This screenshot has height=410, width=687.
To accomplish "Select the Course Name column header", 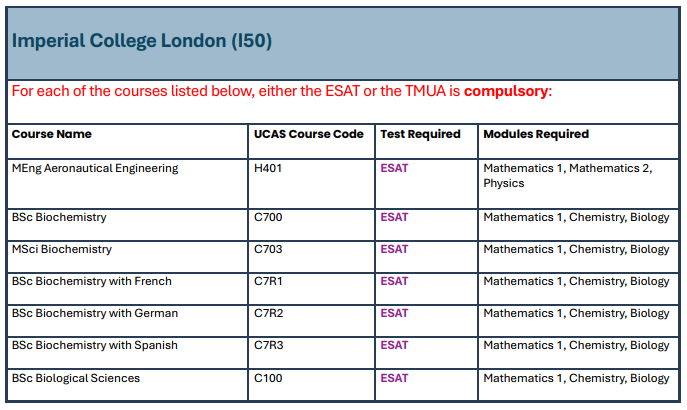I will (51, 134).
